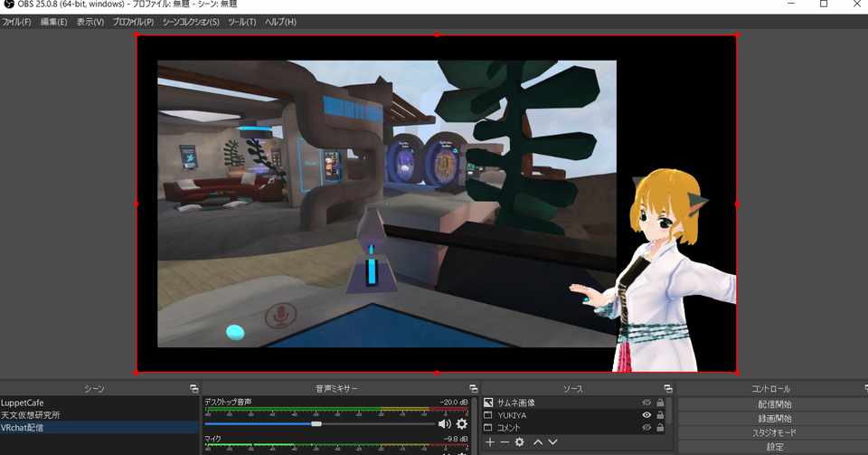Click the VRChat capture in preview
This screenshot has height=455, width=868.
386,204
